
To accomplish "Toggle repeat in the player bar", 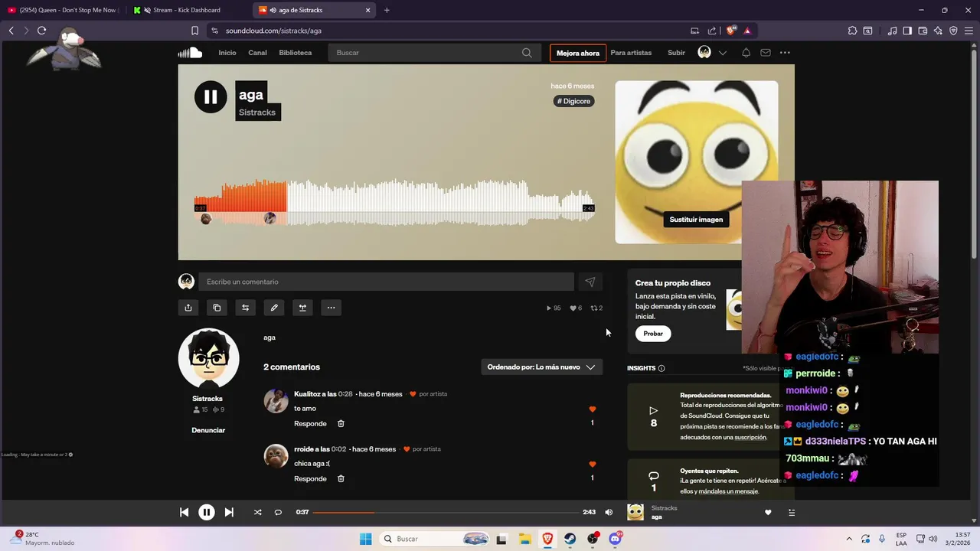I will (x=278, y=512).
